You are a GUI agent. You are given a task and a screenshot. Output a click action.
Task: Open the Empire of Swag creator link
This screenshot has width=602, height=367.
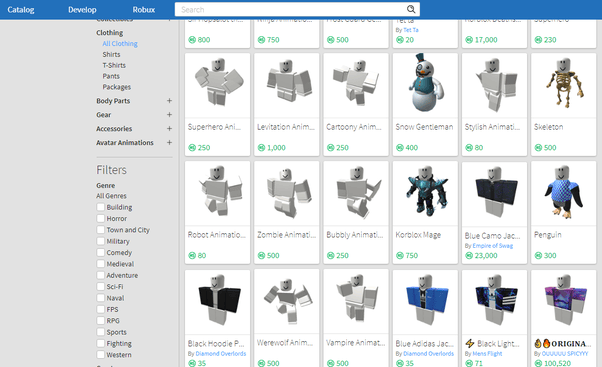(493, 246)
